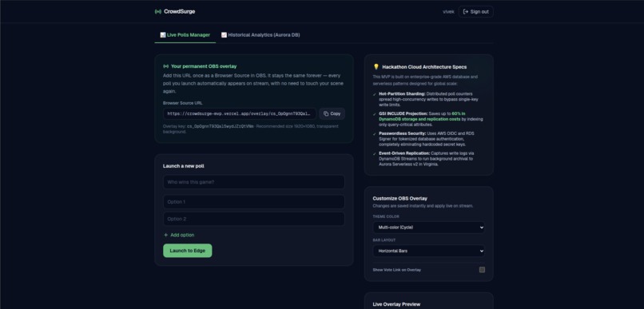Click the checkmark beside Passwordless Security
Viewport: 644px width, 309px height.
point(374,134)
